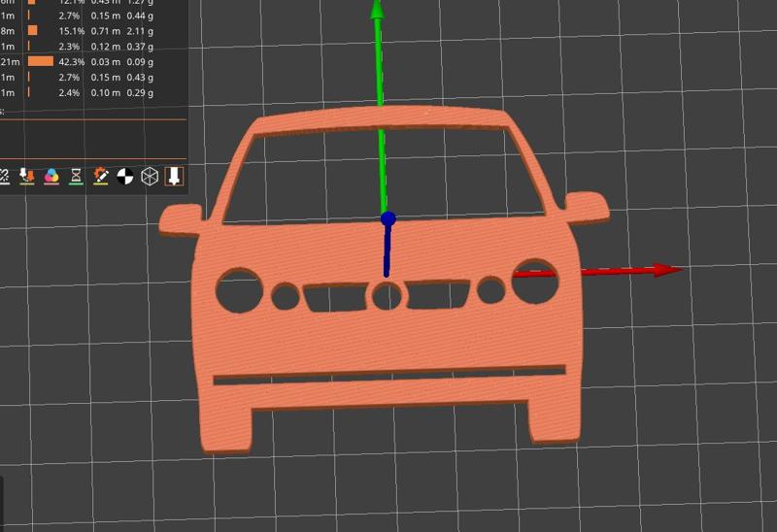Toggle center of gravity icon
This screenshot has width=777, height=532.
125,176
